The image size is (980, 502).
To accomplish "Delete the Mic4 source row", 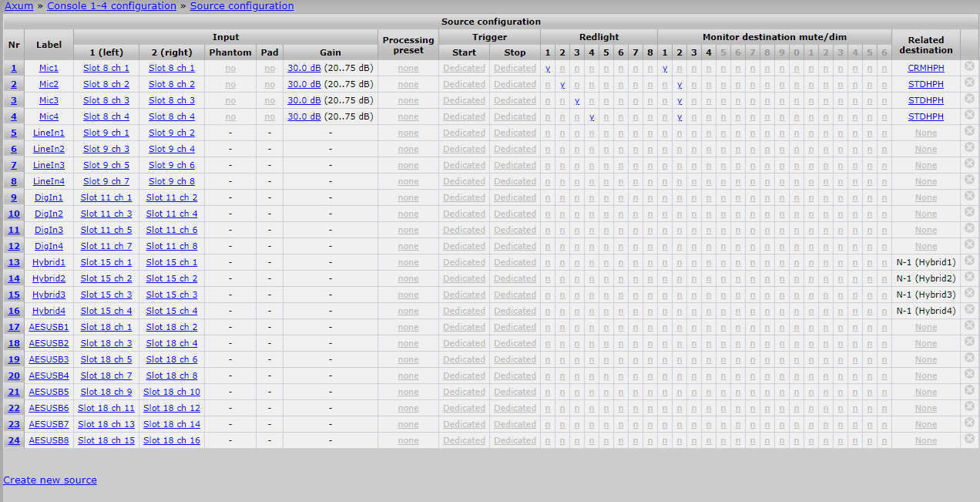I will [969, 116].
